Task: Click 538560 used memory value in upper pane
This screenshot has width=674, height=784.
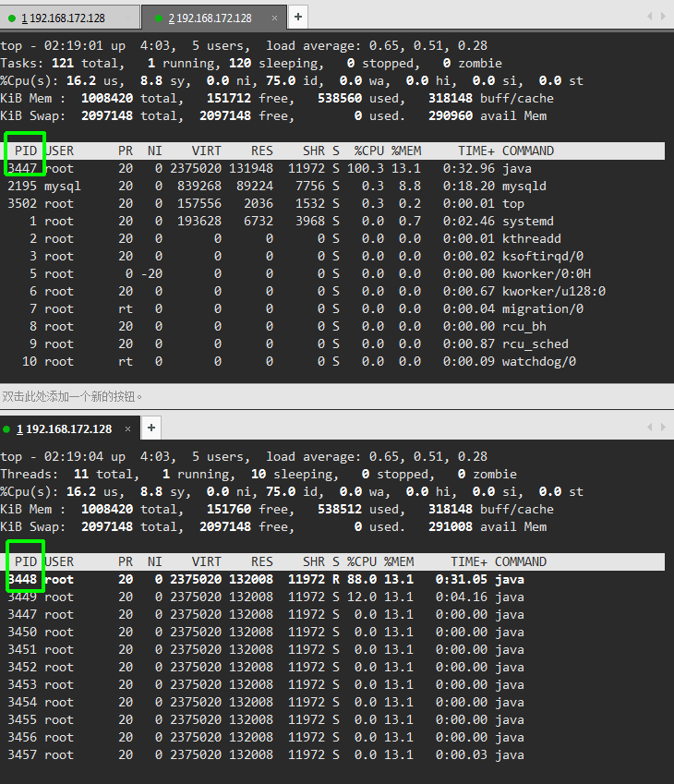Action: pyautogui.click(x=340, y=99)
